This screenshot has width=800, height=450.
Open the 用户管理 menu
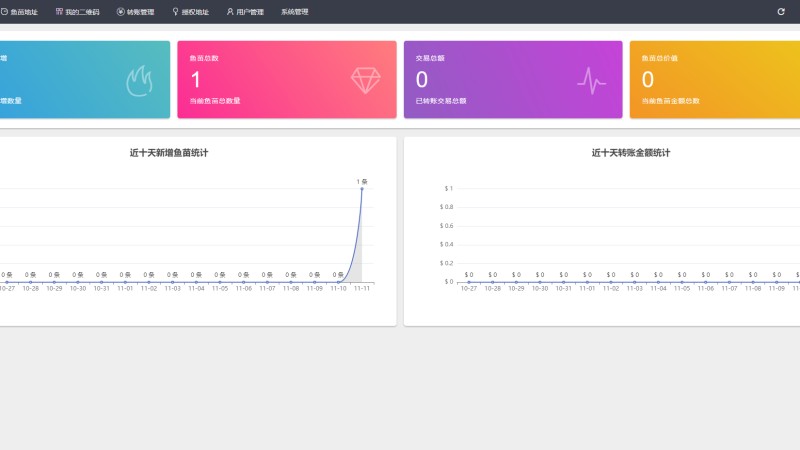[245, 12]
